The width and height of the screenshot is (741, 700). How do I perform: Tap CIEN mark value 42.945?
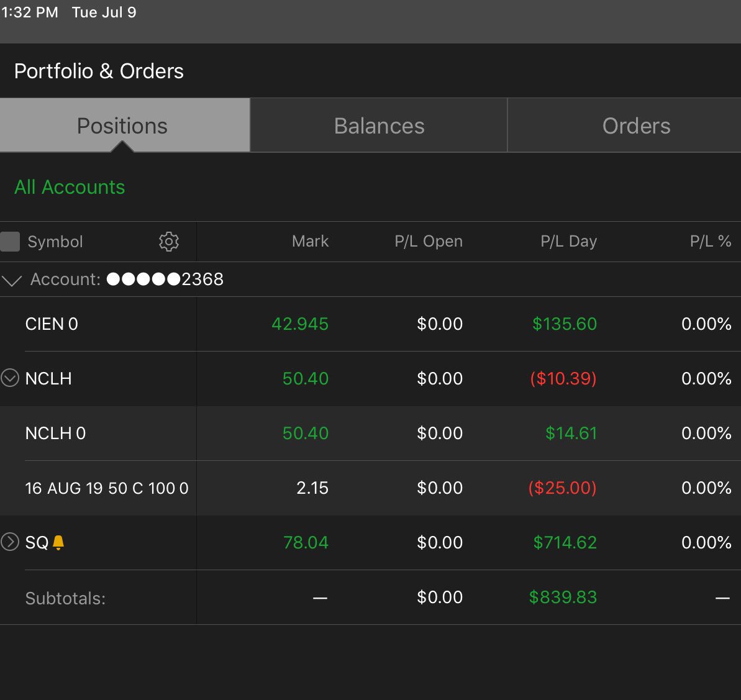click(300, 324)
